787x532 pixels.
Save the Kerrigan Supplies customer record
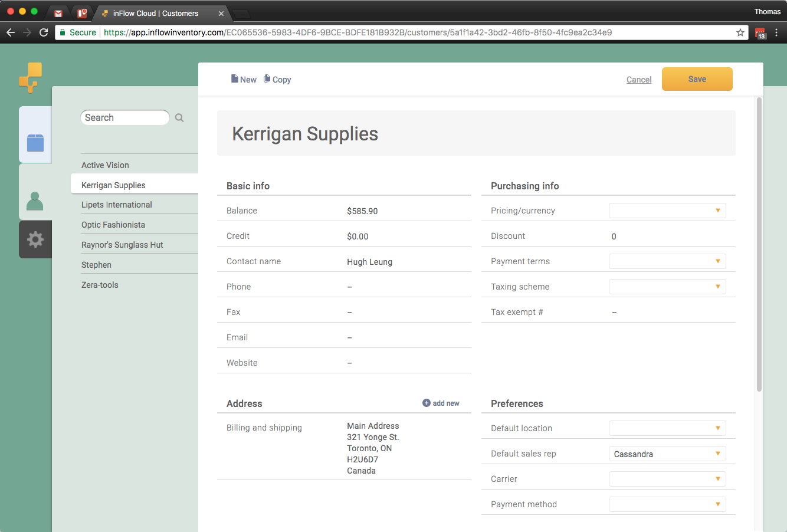(697, 78)
